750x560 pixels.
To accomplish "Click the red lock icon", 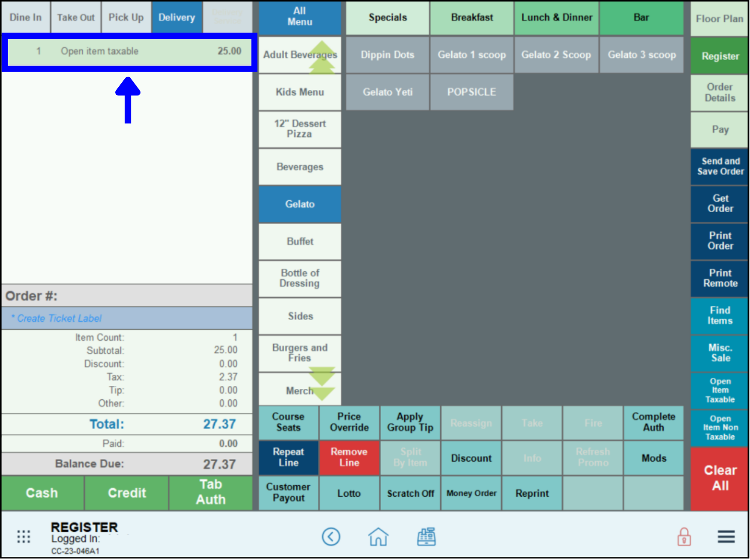I will [x=684, y=537].
